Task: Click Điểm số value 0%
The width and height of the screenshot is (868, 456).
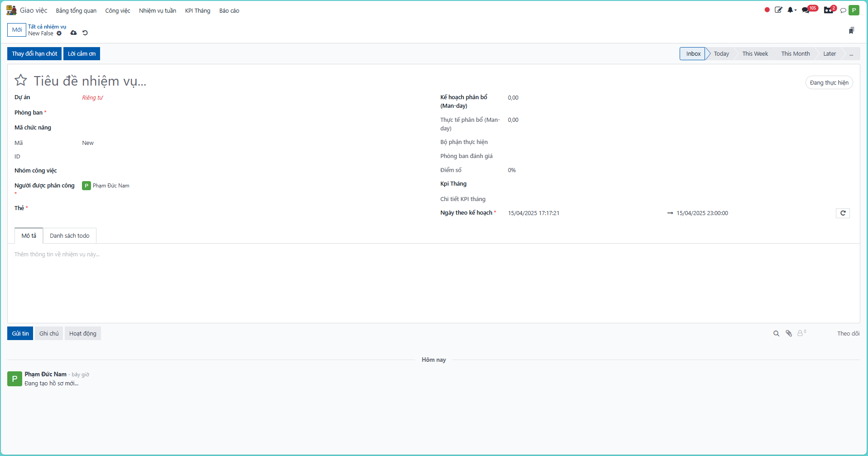Action: 512,170
